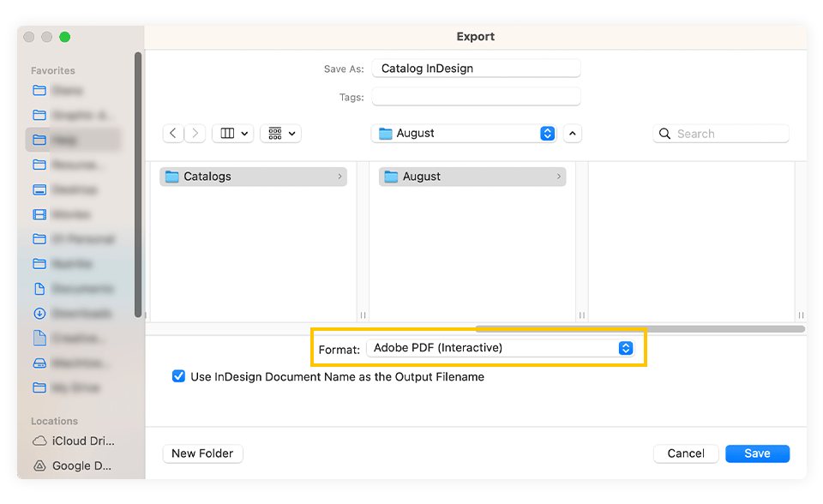The image size is (823, 504).
Task: Click the Save As filename field
Action: (x=476, y=68)
